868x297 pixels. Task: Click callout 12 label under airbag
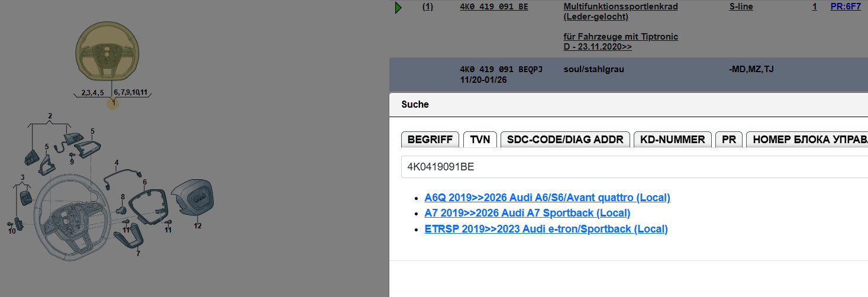(198, 225)
